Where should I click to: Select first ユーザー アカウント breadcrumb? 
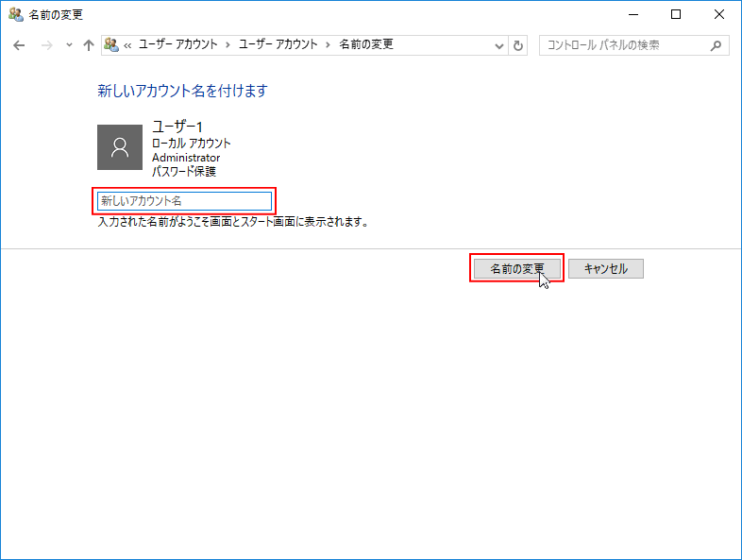177,44
